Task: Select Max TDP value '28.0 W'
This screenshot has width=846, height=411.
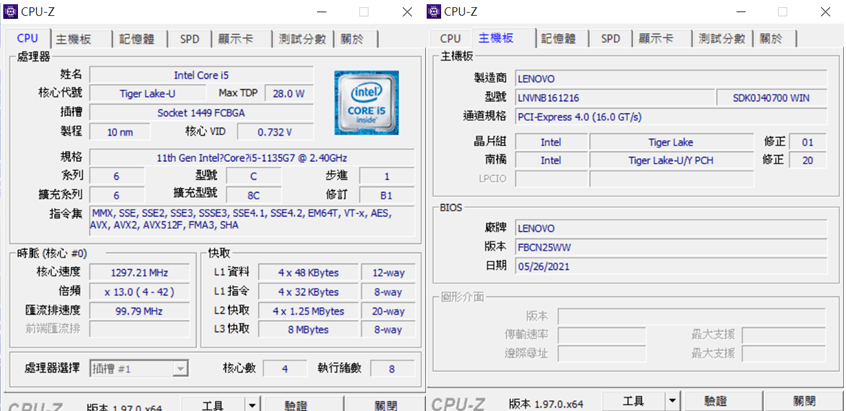Action: (x=289, y=93)
